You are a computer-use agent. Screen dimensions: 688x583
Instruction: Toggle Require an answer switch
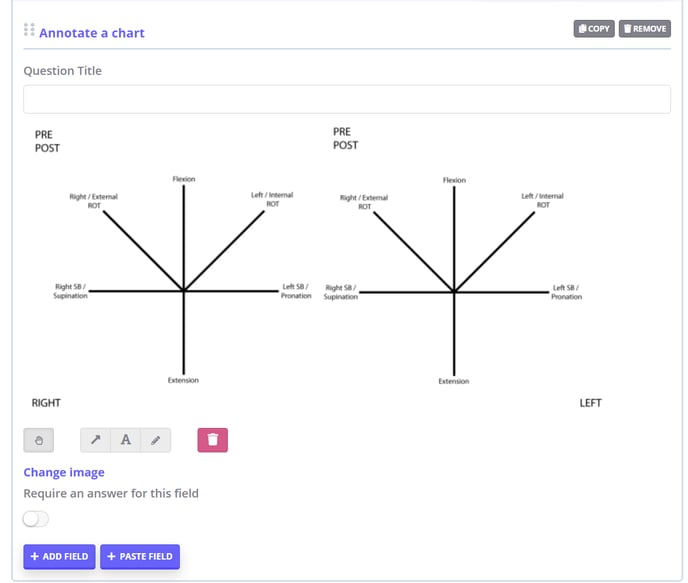coord(36,519)
